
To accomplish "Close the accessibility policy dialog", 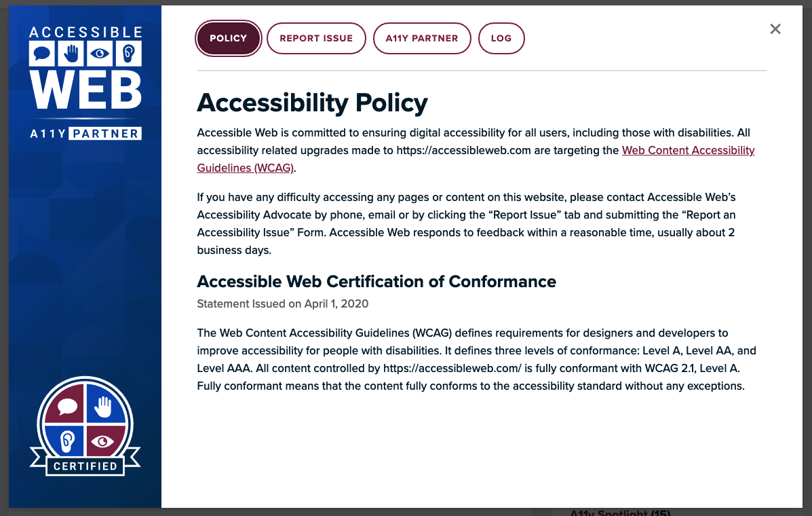I will [775, 29].
